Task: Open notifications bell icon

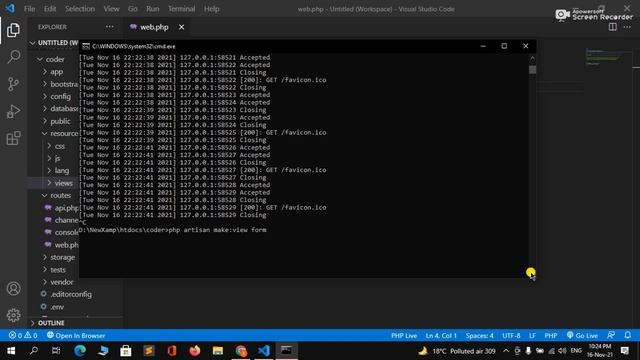Action: (628, 335)
